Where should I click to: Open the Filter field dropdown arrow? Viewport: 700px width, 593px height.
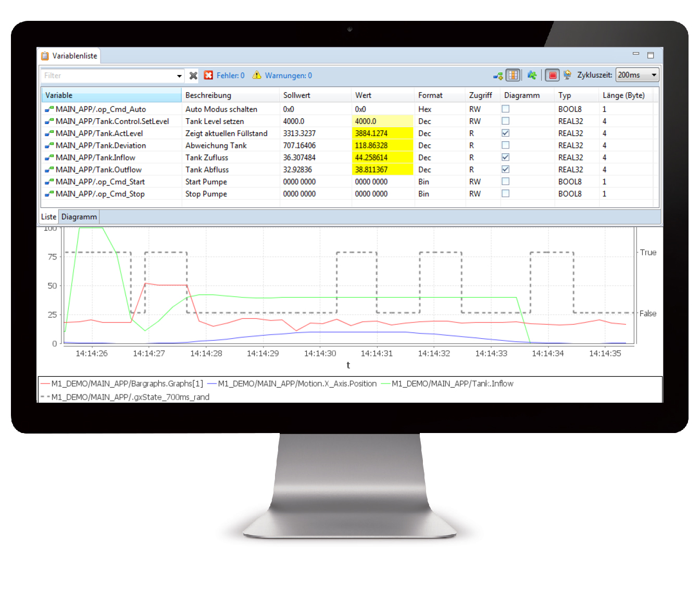point(179,75)
